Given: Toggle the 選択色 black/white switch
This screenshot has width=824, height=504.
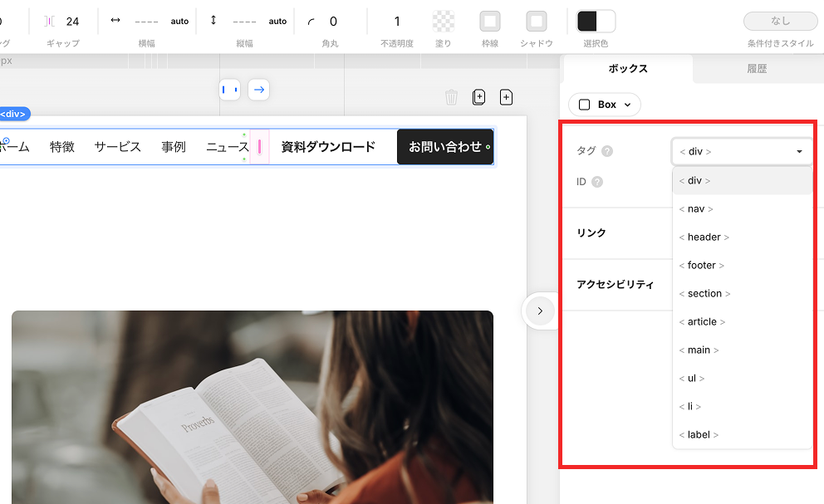Looking at the screenshot, I should [596, 22].
